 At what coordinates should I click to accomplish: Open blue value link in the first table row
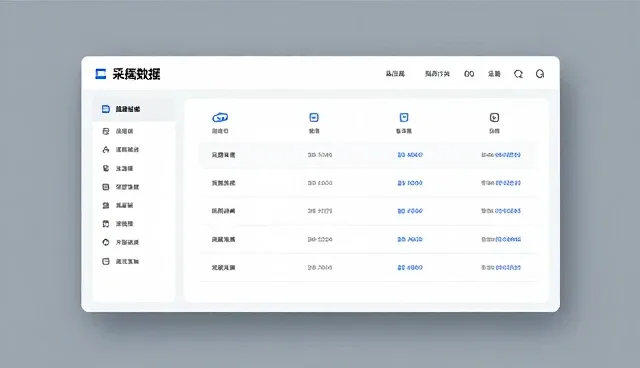[410, 155]
